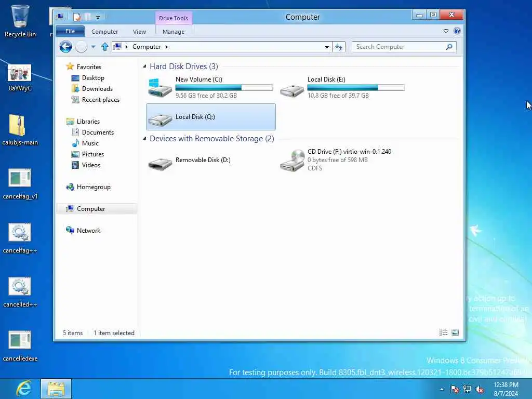Image resolution: width=532 pixels, height=399 pixels.
Task: Select the Removable Disk (D:) icon
Action: point(160,164)
